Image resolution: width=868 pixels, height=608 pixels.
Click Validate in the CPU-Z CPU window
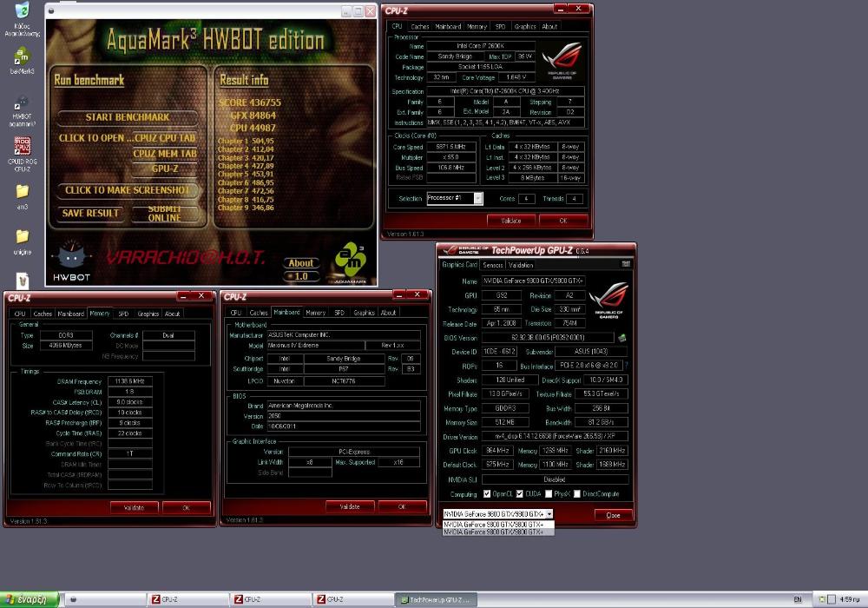point(511,221)
